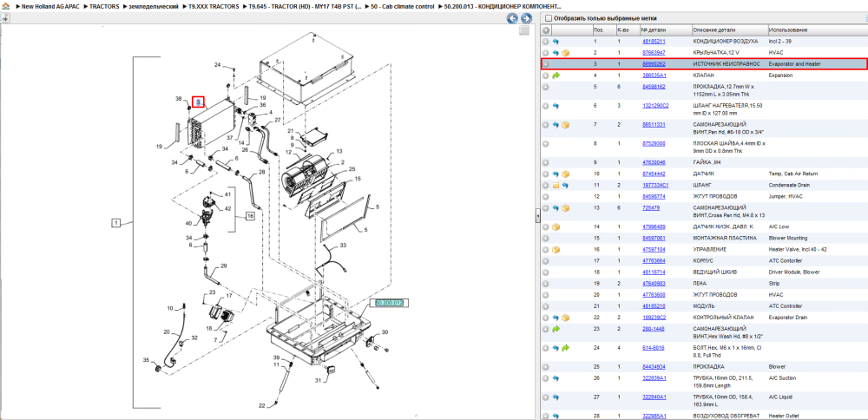Open 50.200.013 КОНДИЦИОНЕР КОМПОНЕНТ breadcrumb
Image resolution: width=868 pixels, height=420 pixels.
502,7
